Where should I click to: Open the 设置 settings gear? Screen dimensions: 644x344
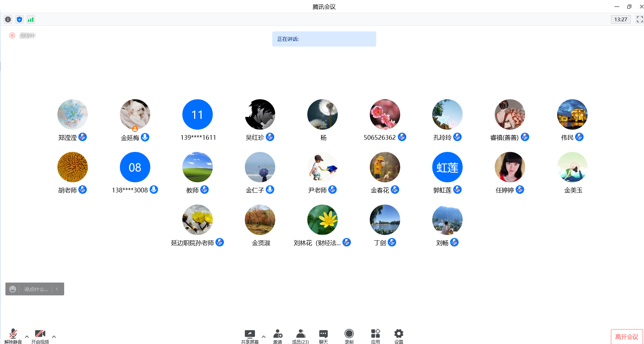click(398, 336)
